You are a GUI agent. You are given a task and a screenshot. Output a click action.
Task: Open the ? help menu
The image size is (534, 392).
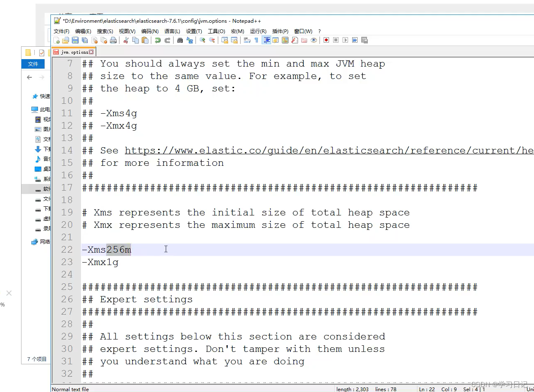coord(319,31)
